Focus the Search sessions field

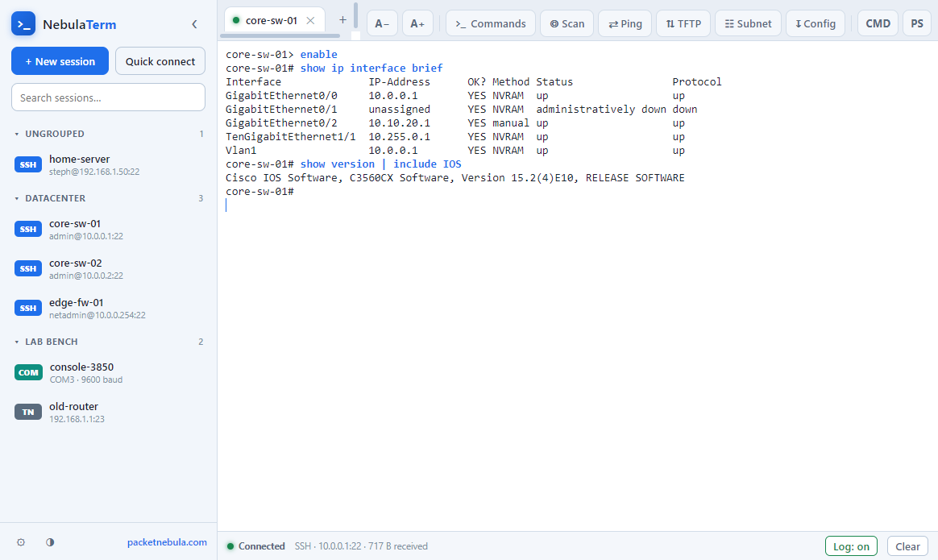(x=108, y=97)
